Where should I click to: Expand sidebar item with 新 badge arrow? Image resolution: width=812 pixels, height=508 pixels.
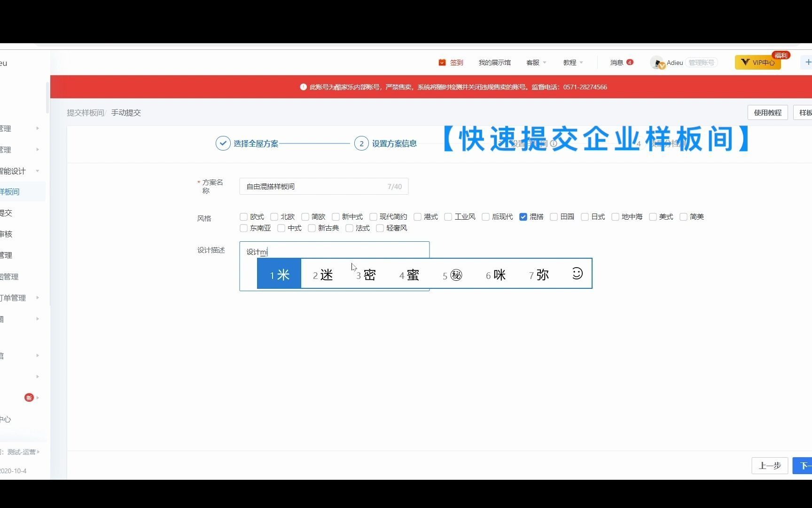click(x=38, y=398)
